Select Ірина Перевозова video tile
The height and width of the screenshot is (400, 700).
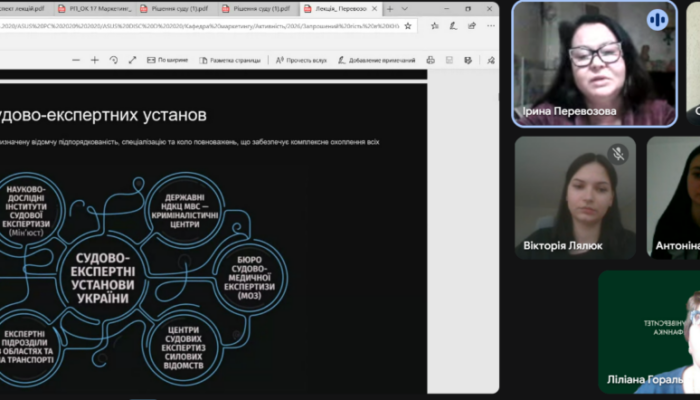[x=595, y=63]
